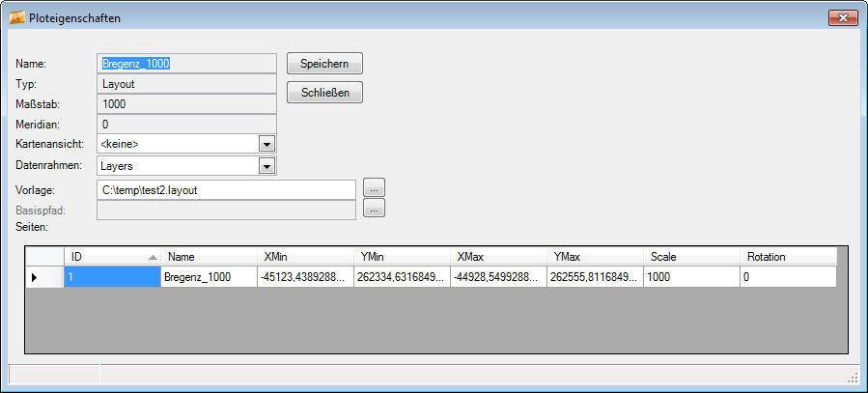This screenshot has height=393, width=868.
Task: Open the Kartenansicht dropdown arrow
Action: [x=267, y=144]
